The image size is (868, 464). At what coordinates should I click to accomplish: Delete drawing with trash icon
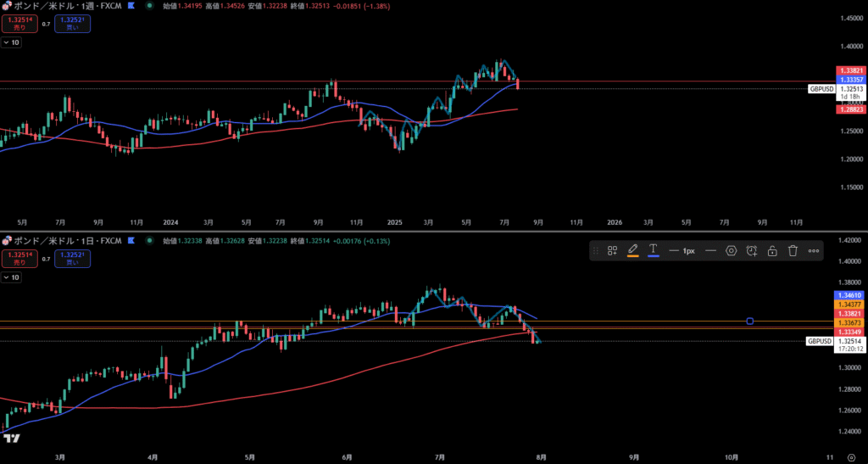pos(793,251)
